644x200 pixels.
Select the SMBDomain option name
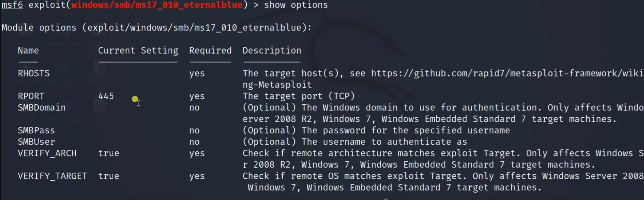(42, 108)
